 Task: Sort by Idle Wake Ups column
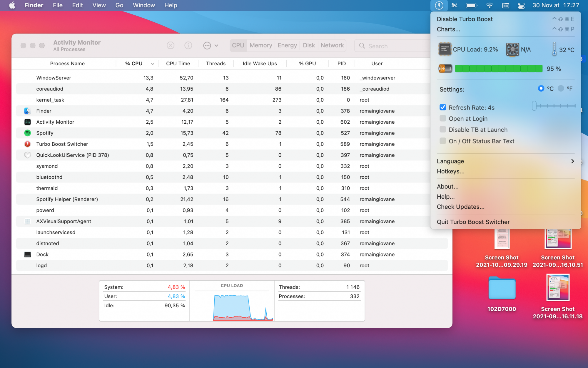(260, 64)
